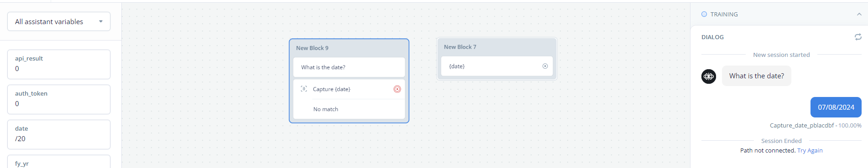Click the assistant avatar icon in dialog
The height and width of the screenshot is (168, 868).
point(709,76)
